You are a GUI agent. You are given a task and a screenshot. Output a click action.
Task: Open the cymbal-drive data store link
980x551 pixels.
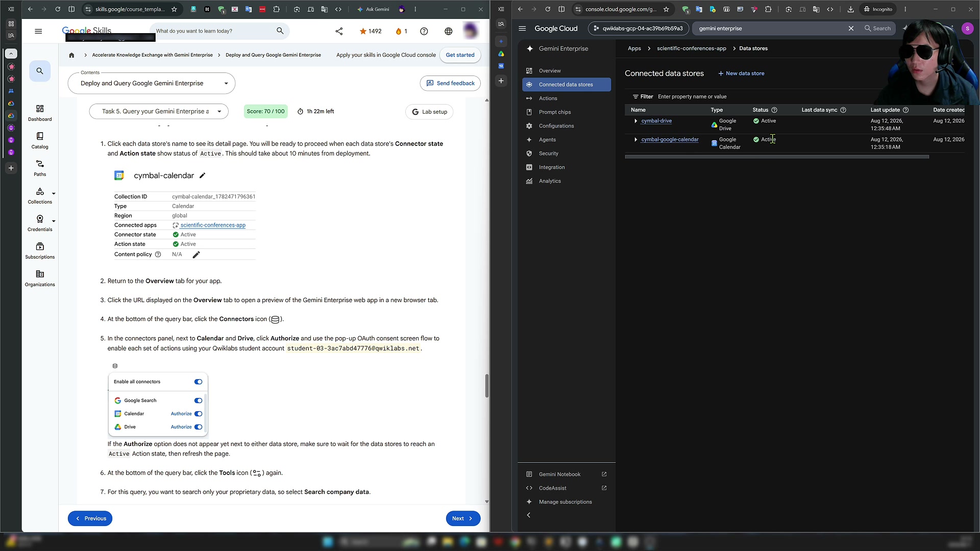pos(656,121)
